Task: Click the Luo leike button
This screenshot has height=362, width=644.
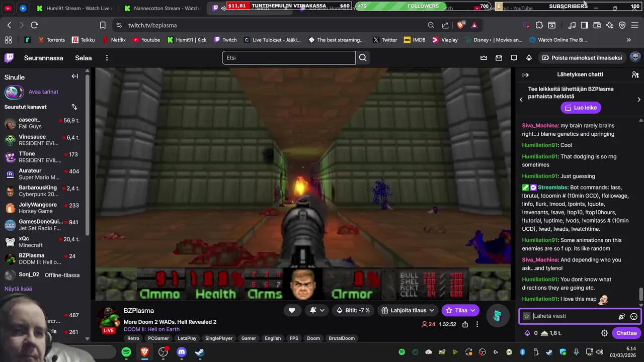Action: point(581,108)
